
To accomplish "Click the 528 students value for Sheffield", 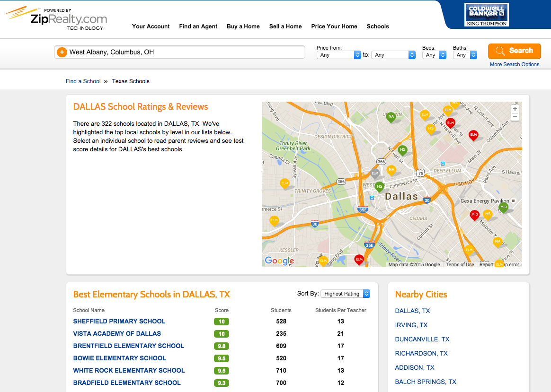I will pyautogui.click(x=281, y=322).
